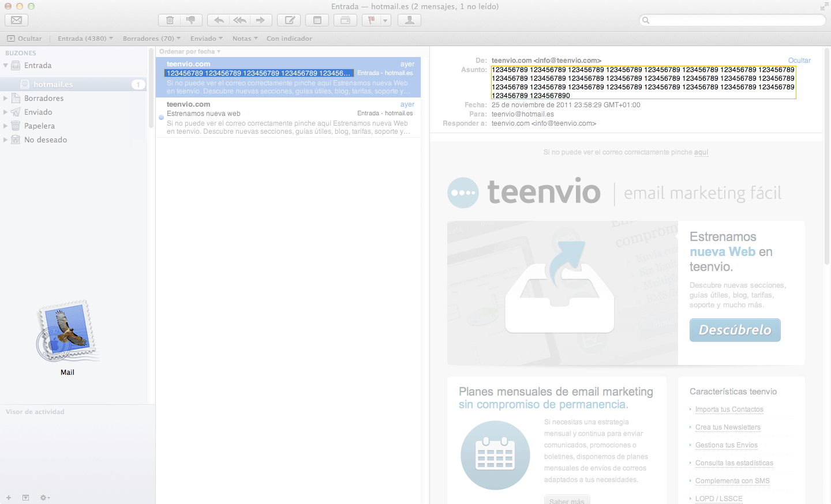Create a new note from the toolbar

(317, 20)
